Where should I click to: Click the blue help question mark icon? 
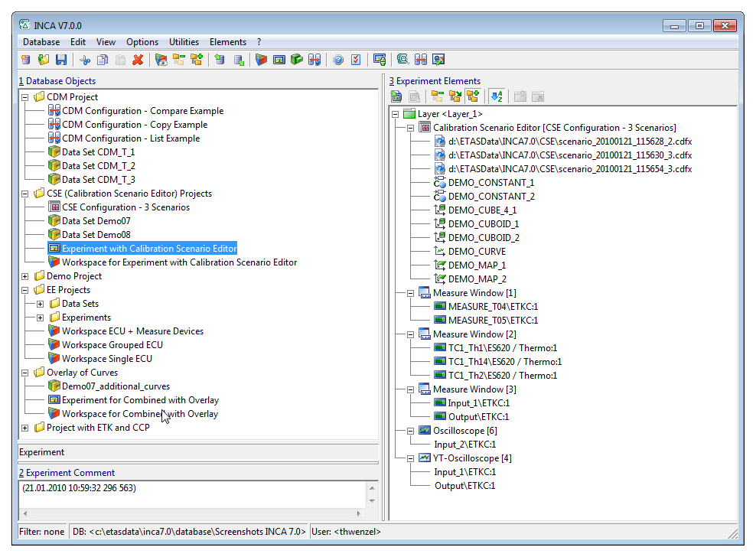coord(338,60)
